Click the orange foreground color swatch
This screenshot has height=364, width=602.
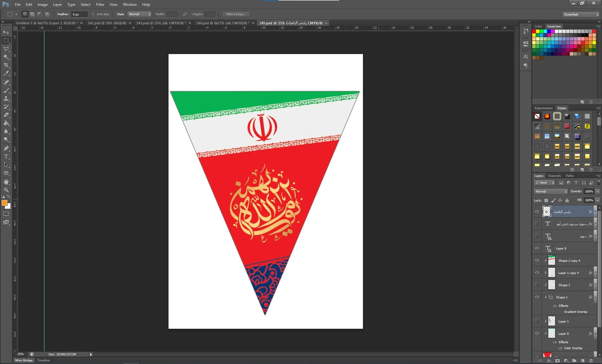(x=4, y=203)
